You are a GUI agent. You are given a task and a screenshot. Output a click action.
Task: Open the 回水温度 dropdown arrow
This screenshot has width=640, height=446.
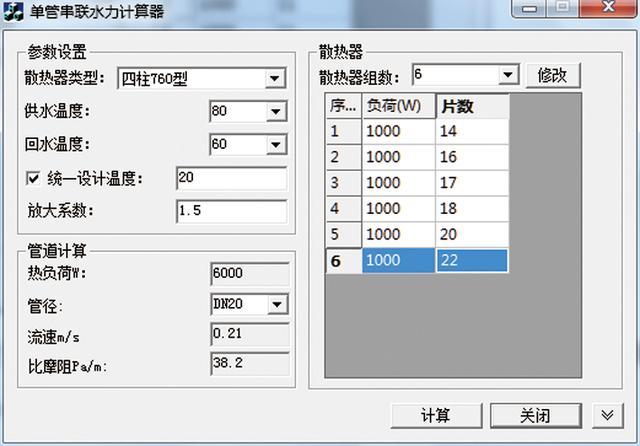point(276,144)
